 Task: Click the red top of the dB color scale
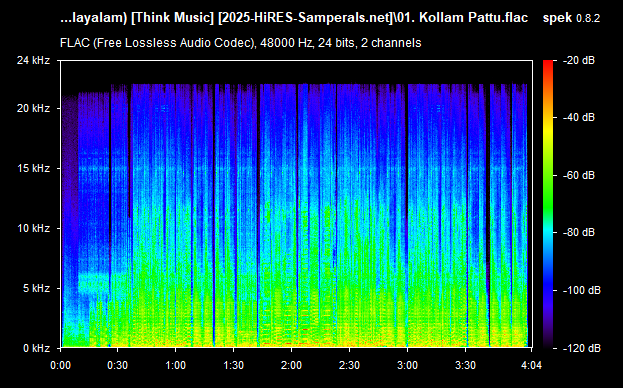click(x=548, y=63)
